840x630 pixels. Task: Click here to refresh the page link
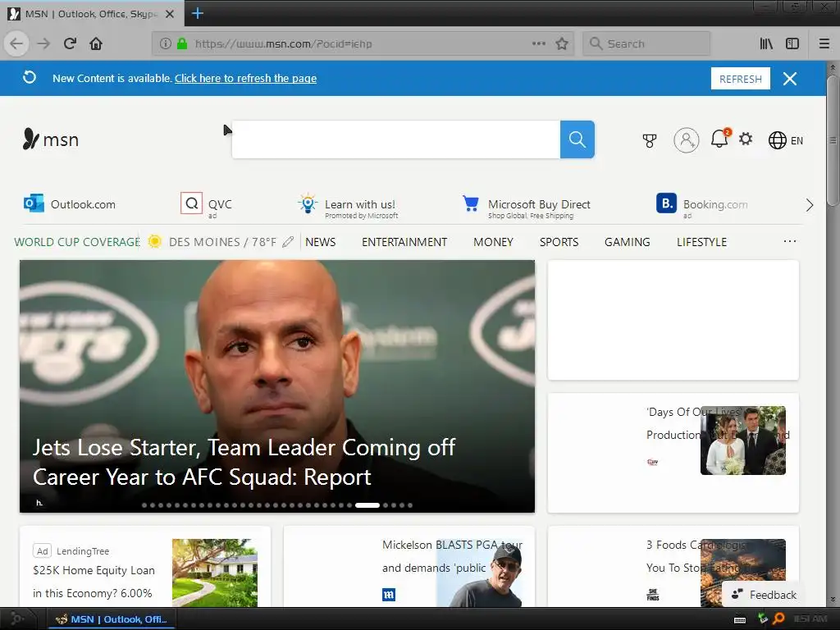[x=245, y=78]
